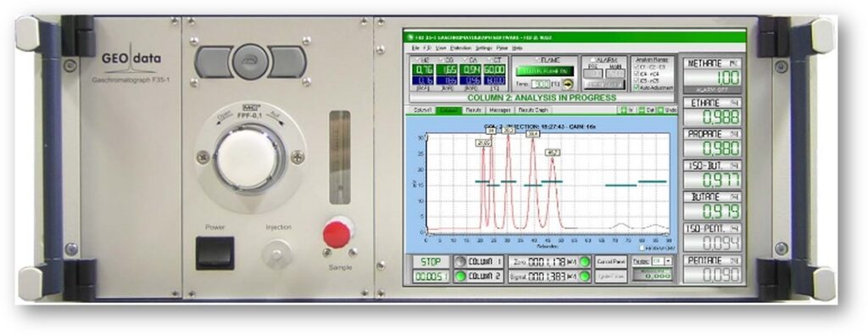
Task: Select the COLUMN 2 button
Action: pos(478,276)
